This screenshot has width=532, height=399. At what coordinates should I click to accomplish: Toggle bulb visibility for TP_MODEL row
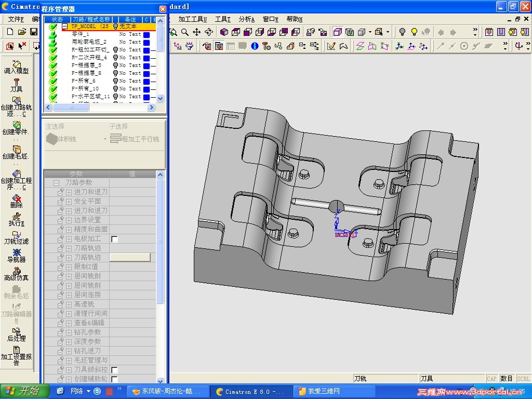(115, 26)
